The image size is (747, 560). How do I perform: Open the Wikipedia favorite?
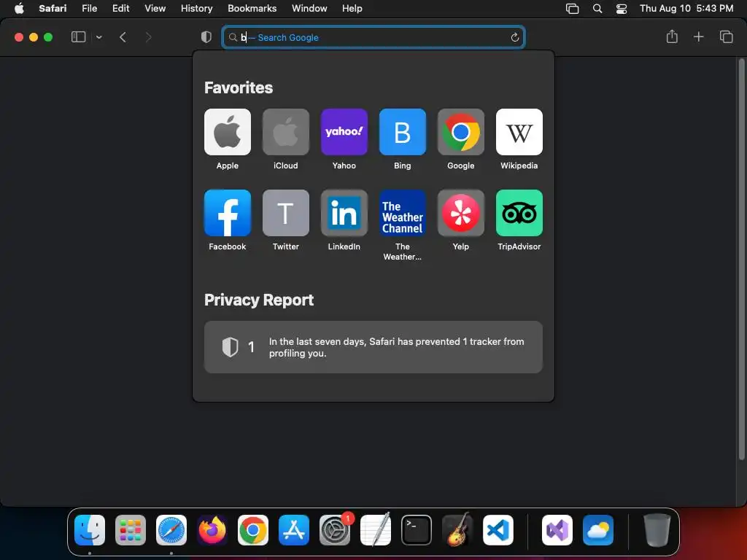coord(519,132)
